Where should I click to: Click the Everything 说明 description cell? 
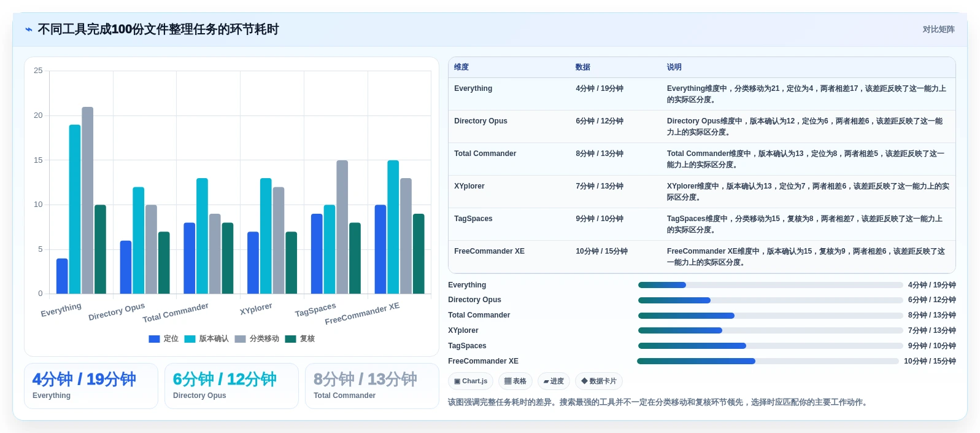coord(808,94)
